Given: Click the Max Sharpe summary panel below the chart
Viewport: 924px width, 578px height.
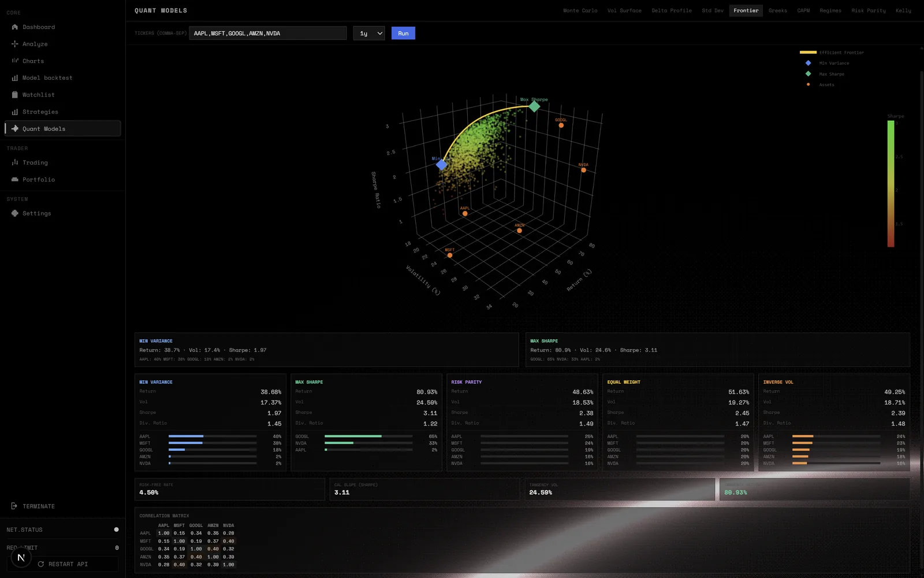Looking at the screenshot, I should coord(718,350).
